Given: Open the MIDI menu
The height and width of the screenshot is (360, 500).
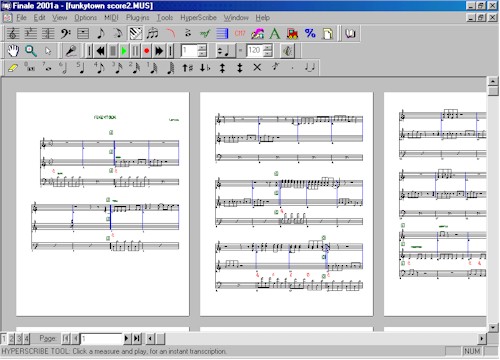Looking at the screenshot, I should (111, 18).
